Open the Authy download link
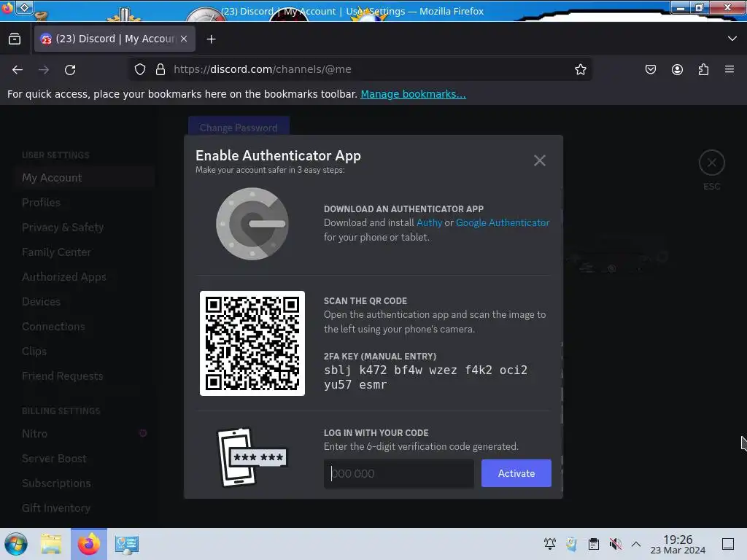 [429, 222]
